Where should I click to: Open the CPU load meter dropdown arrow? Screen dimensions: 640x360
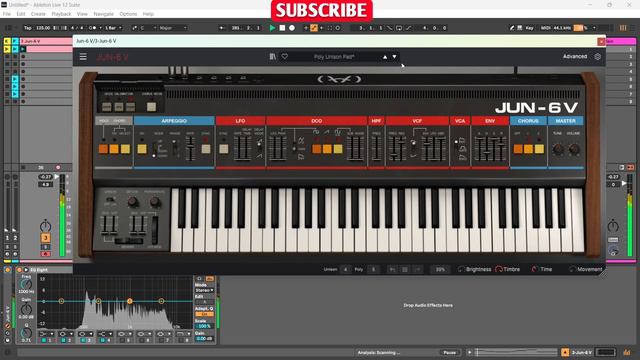(594, 28)
